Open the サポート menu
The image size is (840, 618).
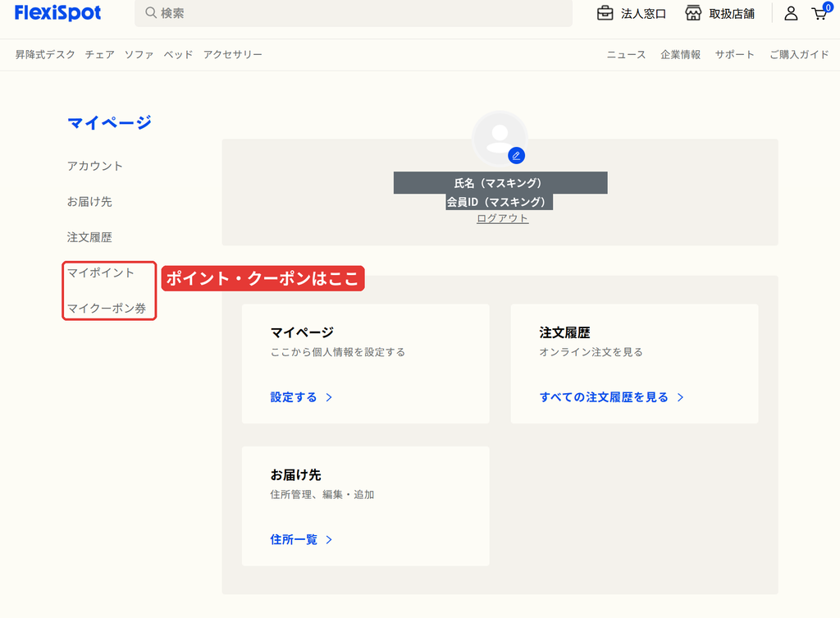coord(734,54)
